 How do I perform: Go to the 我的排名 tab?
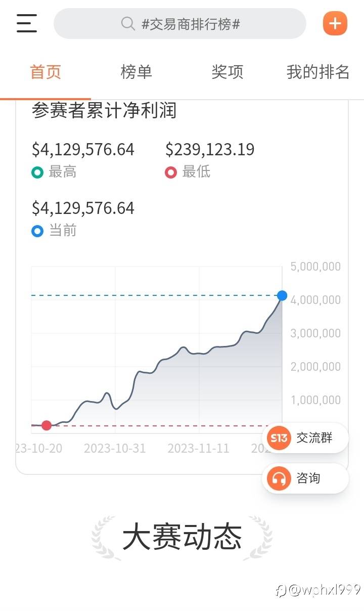coord(317,72)
